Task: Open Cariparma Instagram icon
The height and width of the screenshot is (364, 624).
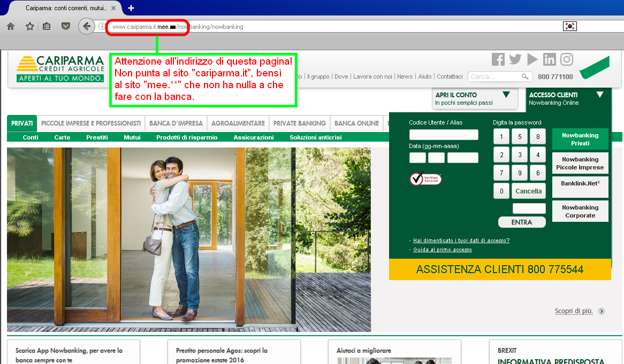Action: [x=567, y=60]
